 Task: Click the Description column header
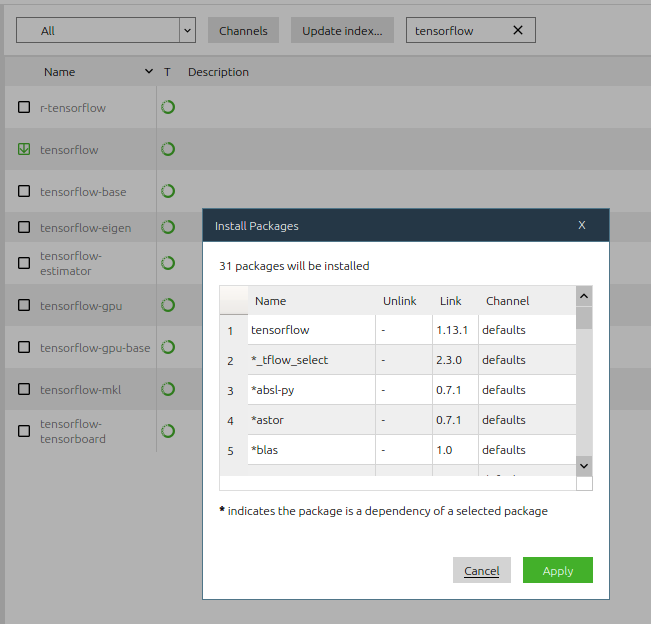click(218, 72)
